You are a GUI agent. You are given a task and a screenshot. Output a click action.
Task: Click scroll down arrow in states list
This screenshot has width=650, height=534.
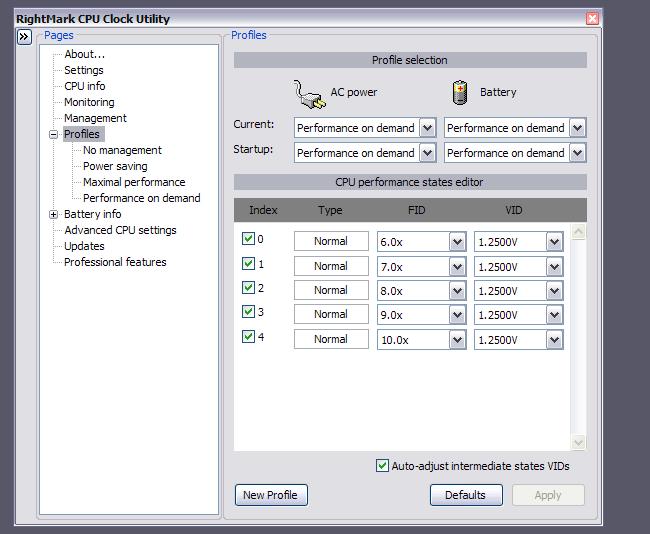pos(578,442)
